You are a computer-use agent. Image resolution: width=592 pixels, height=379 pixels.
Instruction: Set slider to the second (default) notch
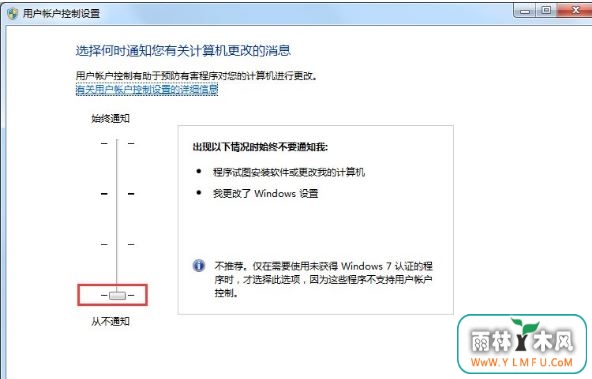[x=117, y=194]
